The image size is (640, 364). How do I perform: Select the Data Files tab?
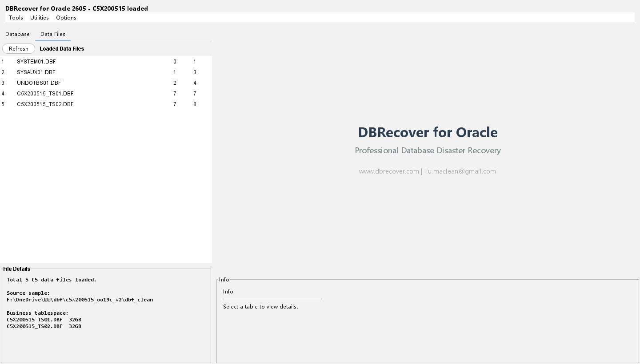click(53, 34)
